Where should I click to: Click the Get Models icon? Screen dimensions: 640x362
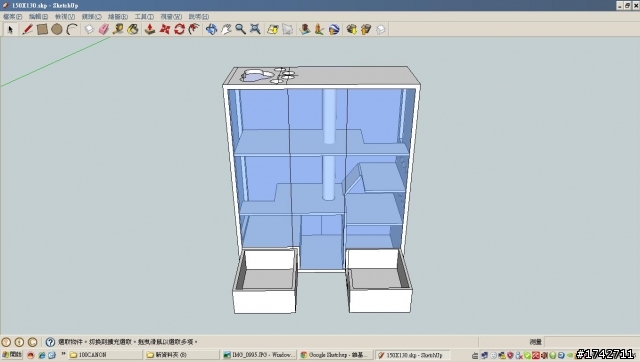click(x=351, y=29)
